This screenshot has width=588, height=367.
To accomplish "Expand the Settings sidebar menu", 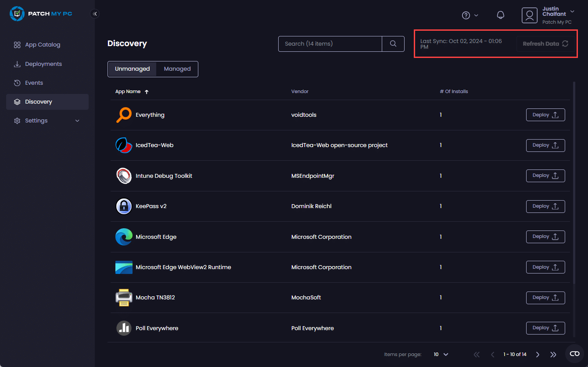I will (x=47, y=121).
